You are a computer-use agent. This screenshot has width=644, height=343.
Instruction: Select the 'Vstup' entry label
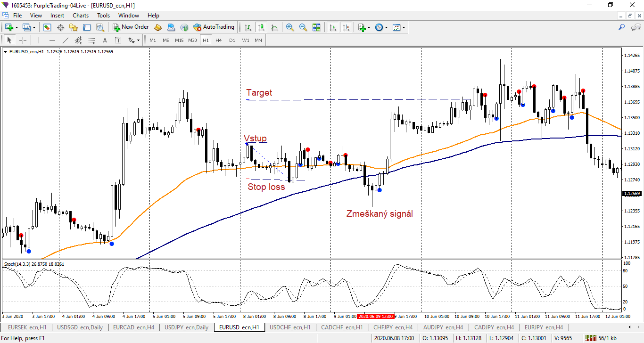(x=255, y=138)
